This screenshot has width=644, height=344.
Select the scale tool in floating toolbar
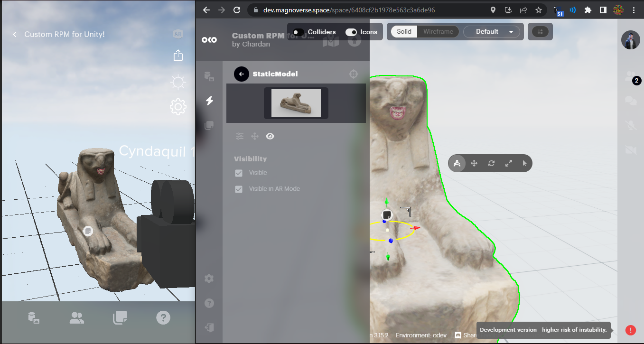pos(509,164)
